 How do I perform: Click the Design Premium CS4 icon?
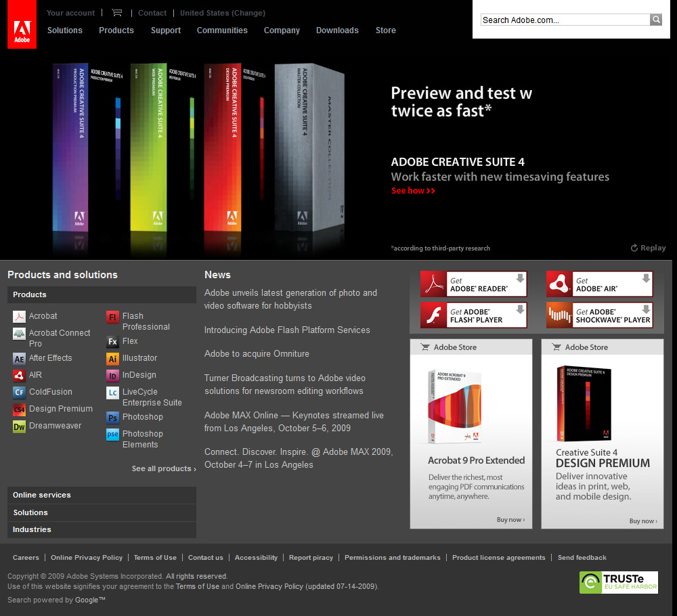click(19, 410)
